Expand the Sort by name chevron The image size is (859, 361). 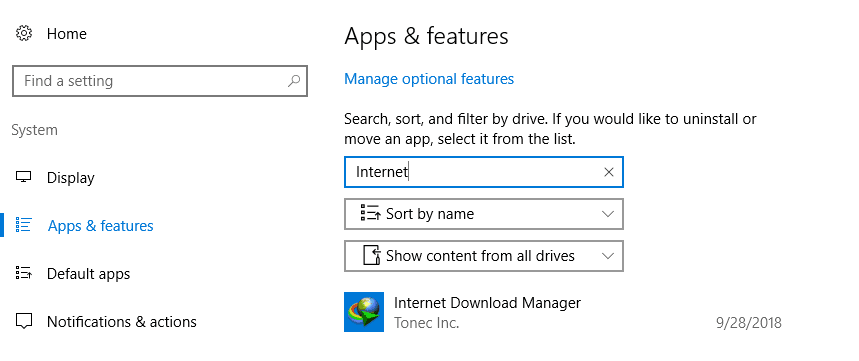tap(607, 214)
